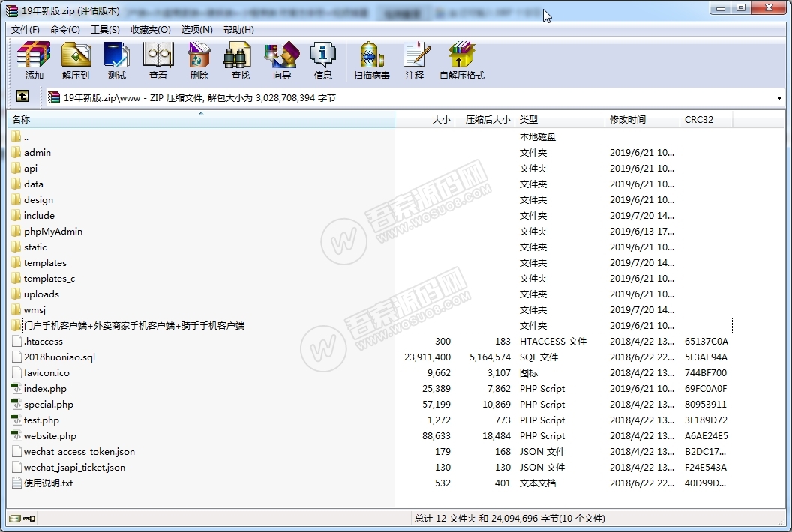Click the 扫描病毒 (Virus Scan) icon
Image resolution: width=792 pixels, height=532 pixels.
(x=372, y=61)
